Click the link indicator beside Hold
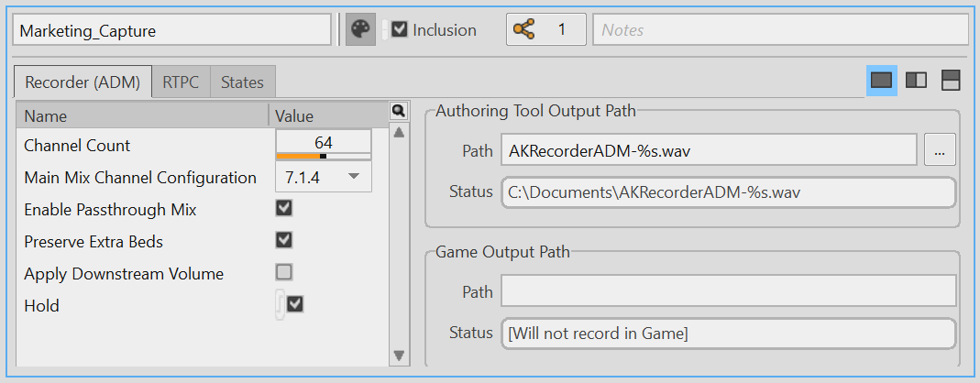The width and height of the screenshot is (980, 383). pos(281,304)
